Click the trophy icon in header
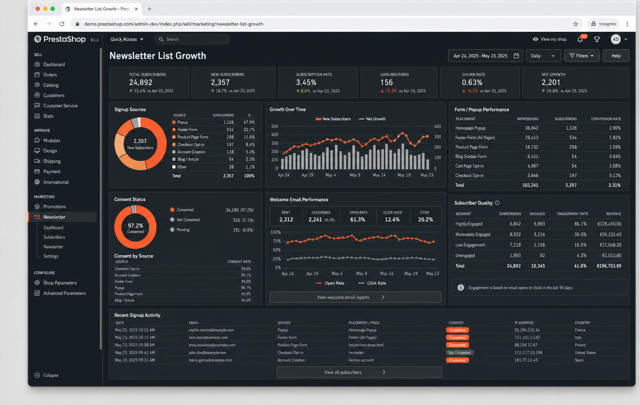The height and width of the screenshot is (405, 640). point(597,39)
